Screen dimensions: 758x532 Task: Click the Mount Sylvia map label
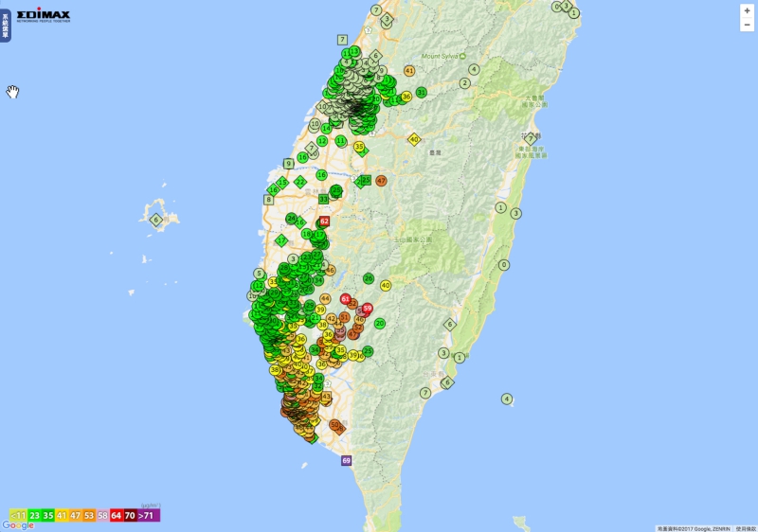pos(440,57)
